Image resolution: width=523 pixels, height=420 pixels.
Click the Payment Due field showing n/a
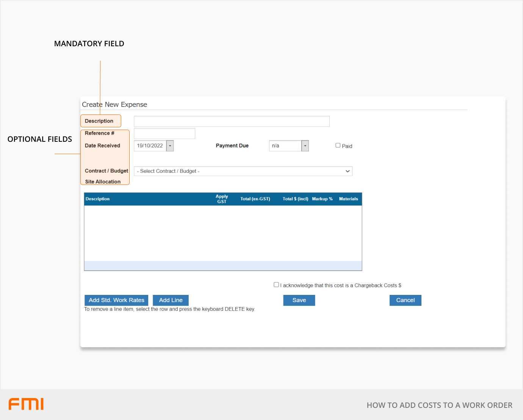click(285, 146)
